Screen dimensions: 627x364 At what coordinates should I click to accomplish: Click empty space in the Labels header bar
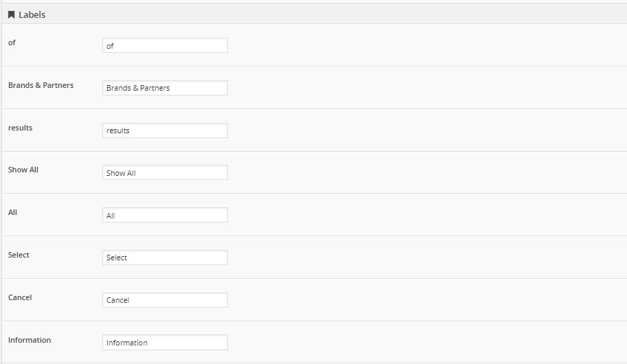click(330, 14)
